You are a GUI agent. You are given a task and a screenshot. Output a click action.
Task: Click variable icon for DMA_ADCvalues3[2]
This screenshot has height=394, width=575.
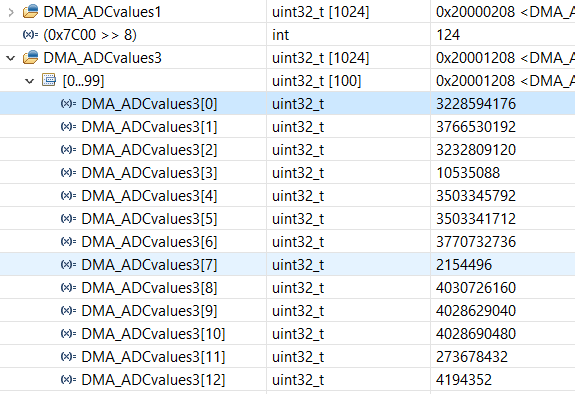[68, 149]
